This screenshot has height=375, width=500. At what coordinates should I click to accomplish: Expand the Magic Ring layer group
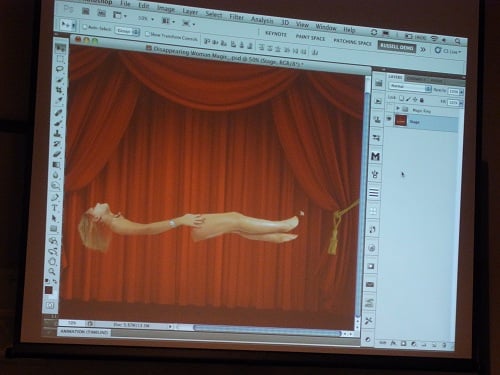tap(398, 108)
